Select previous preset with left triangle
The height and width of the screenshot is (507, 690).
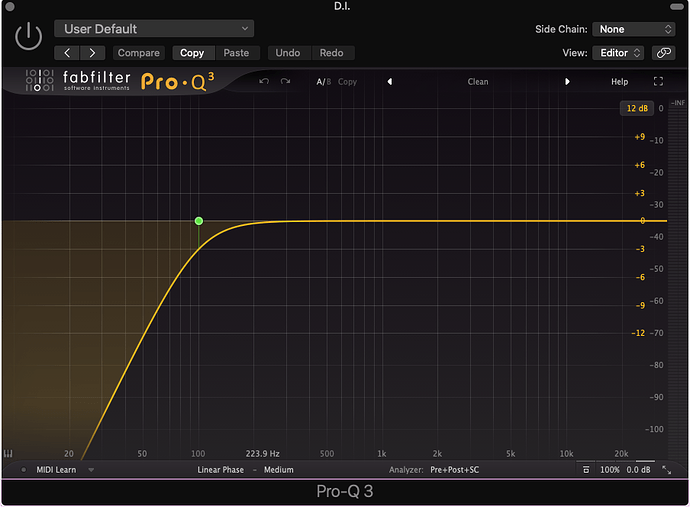point(389,81)
